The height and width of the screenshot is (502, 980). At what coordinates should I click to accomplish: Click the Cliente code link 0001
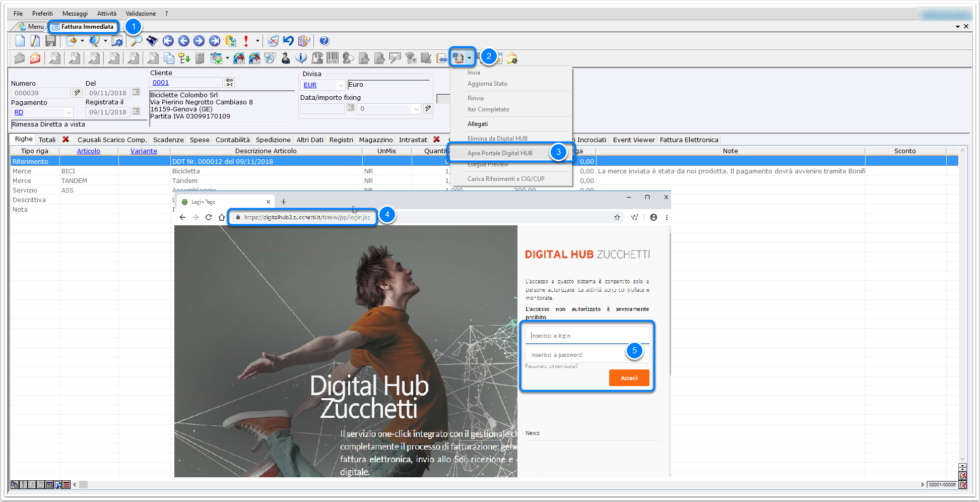pos(161,83)
